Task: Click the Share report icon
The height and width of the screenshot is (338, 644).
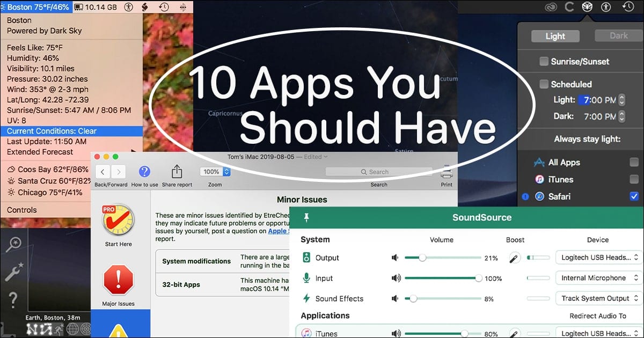Action: [x=177, y=172]
